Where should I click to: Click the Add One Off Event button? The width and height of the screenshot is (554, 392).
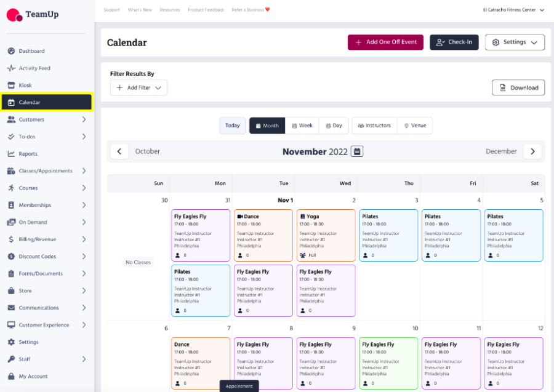385,42
